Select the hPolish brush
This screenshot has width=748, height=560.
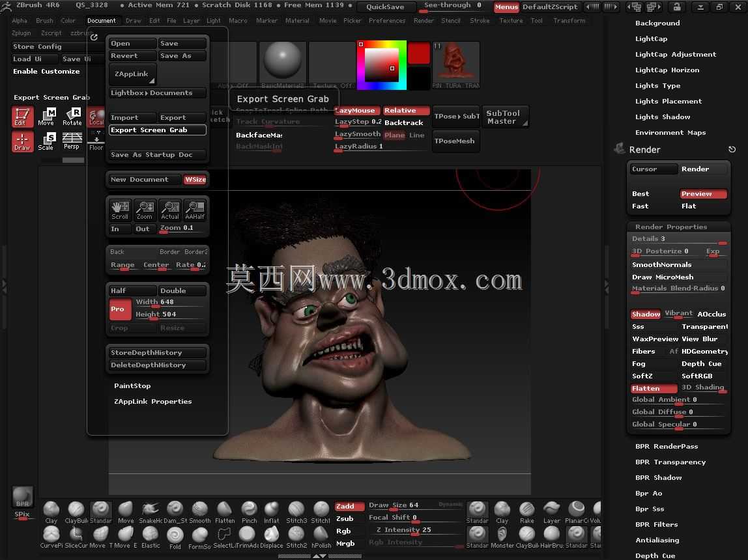click(321, 537)
